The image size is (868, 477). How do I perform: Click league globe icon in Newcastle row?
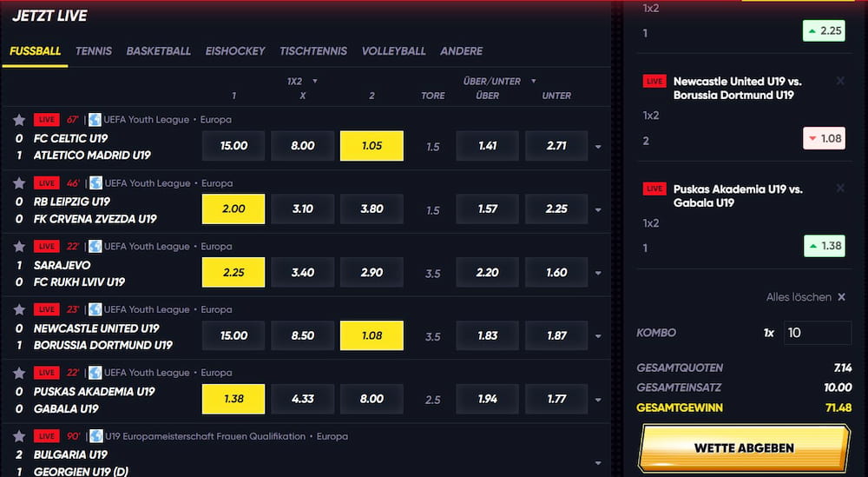coord(95,309)
